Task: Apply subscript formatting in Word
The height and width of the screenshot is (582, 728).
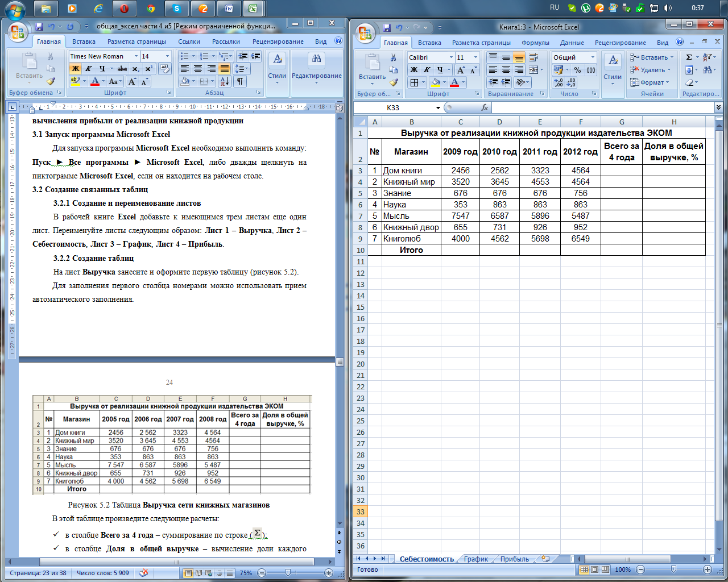Action: pyautogui.click(x=135, y=69)
